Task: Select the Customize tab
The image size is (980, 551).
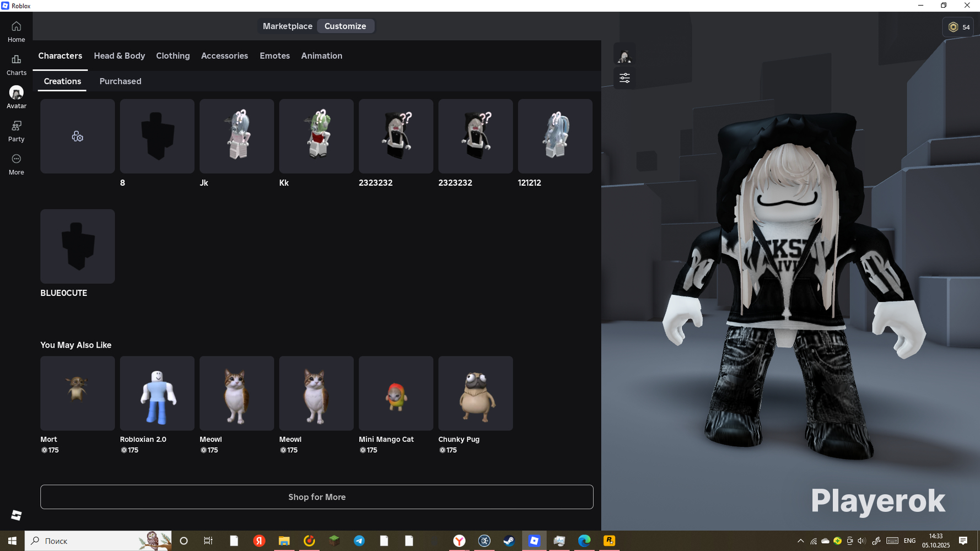Action: (x=345, y=26)
